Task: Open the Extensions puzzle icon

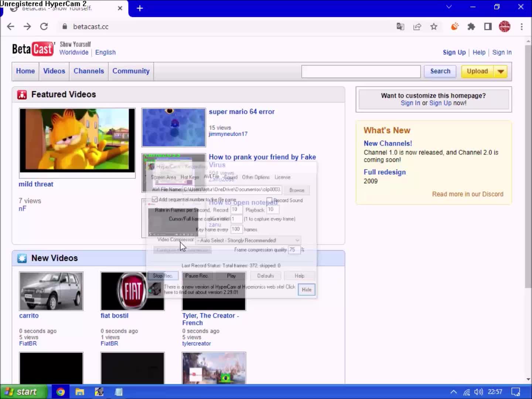Action: 471,27
